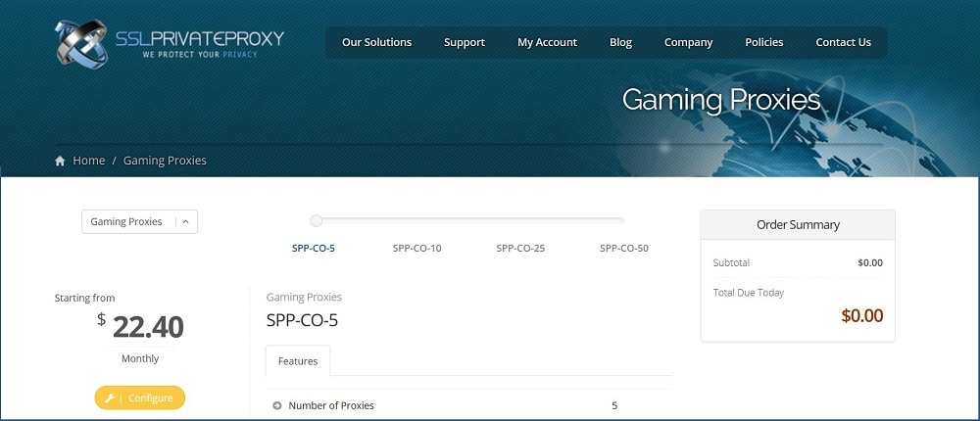
Task: Click the SSLPrivateProxy logo
Action: 170,43
